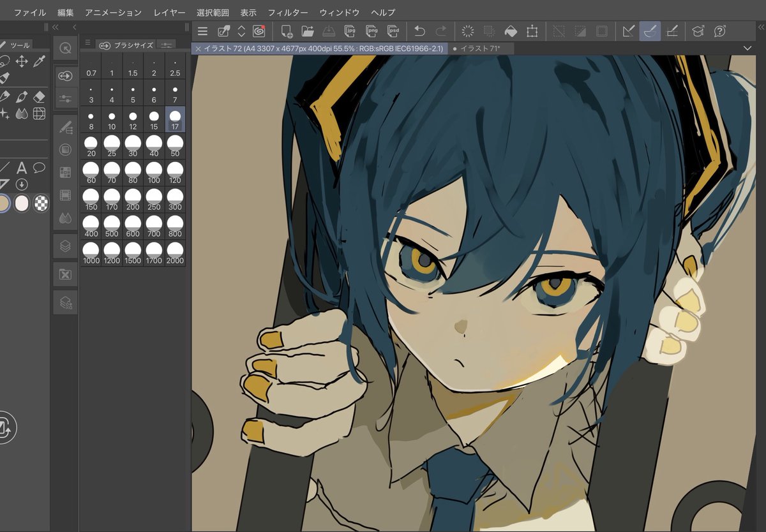Select the Text tool (A)

(22, 168)
